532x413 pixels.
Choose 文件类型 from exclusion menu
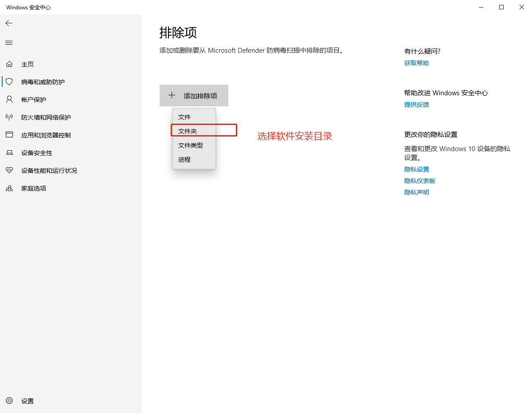pos(194,145)
